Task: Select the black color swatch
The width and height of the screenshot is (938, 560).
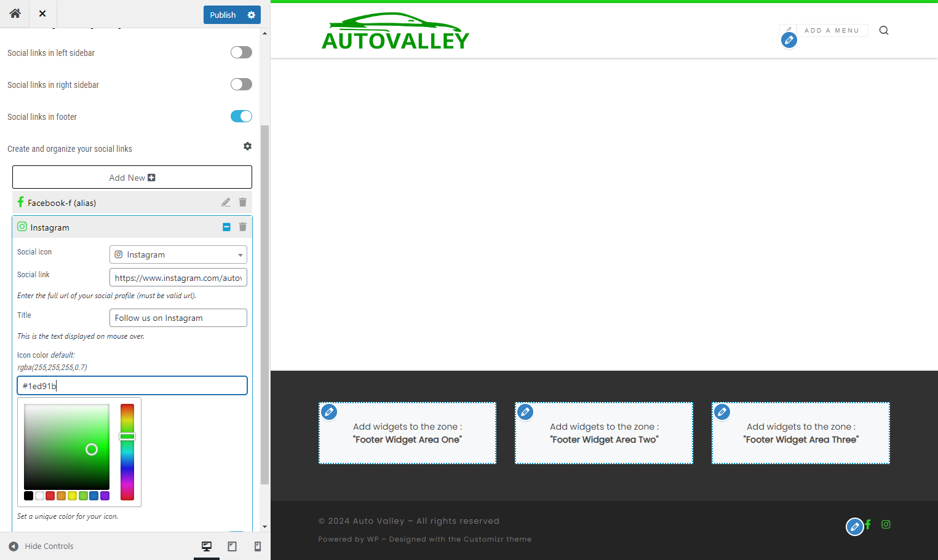Action: tap(28, 495)
